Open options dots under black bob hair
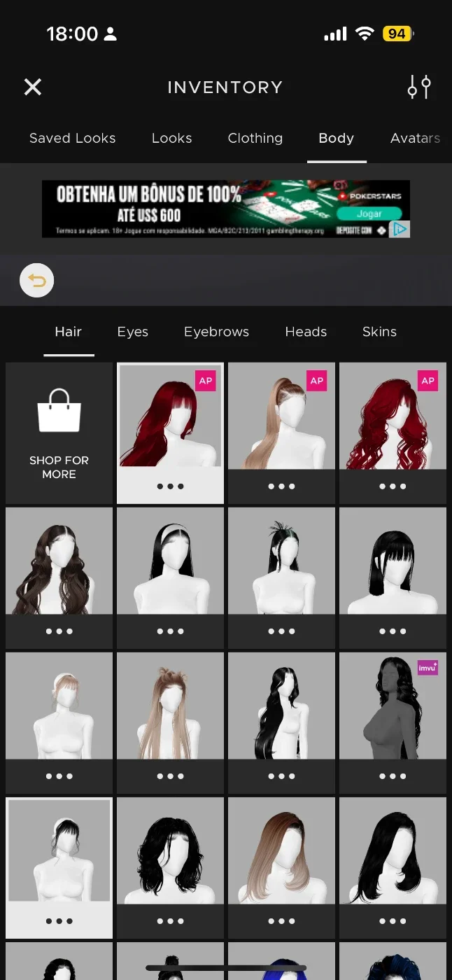The height and width of the screenshot is (980, 452). 393,631
